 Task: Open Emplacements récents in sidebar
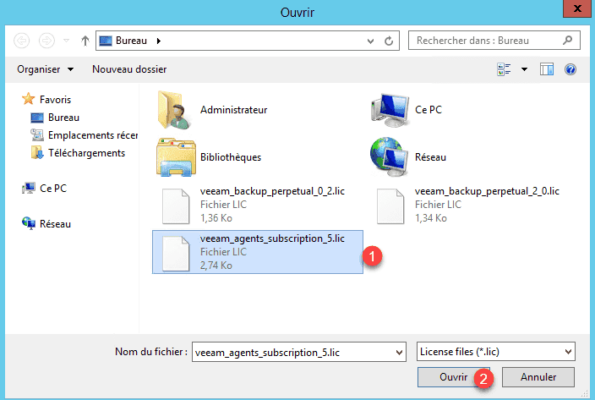point(84,135)
